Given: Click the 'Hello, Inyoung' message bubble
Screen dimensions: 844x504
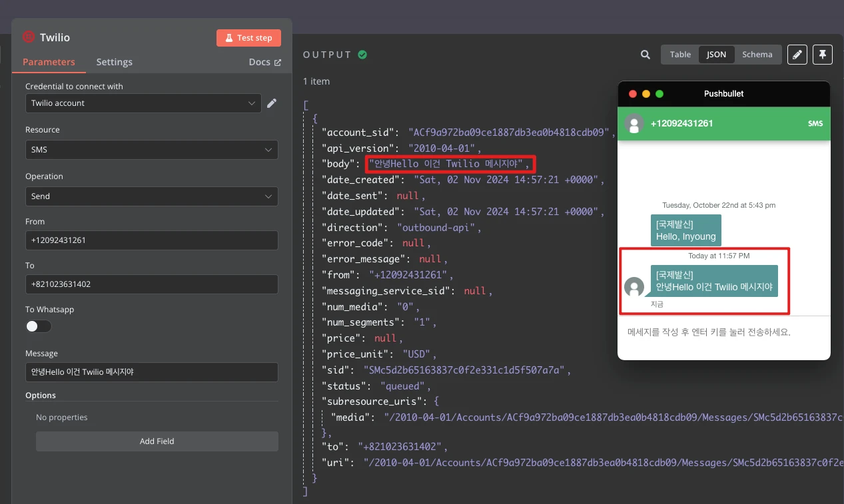Looking at the screenshot, I should (x=685, y=230).
